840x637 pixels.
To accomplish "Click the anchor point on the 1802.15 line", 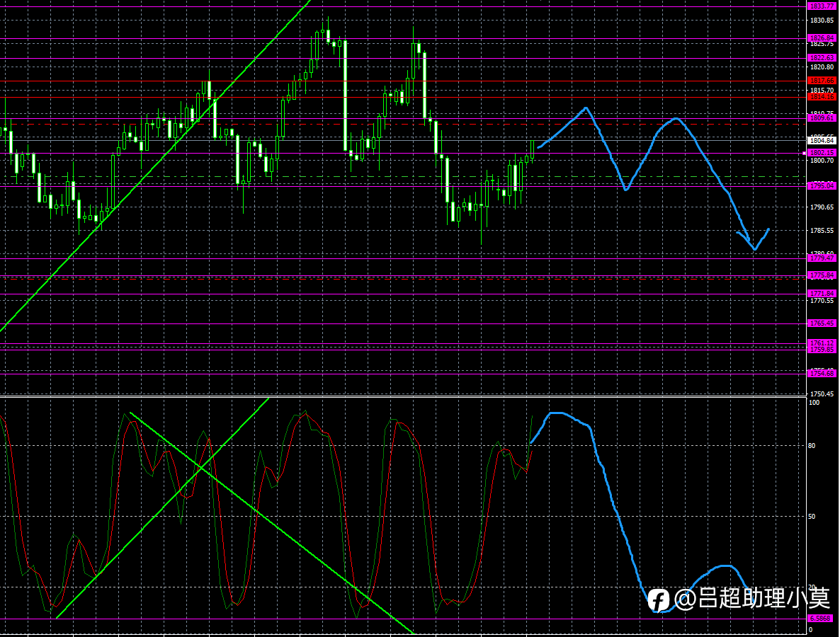I will [x=804, y=153].
